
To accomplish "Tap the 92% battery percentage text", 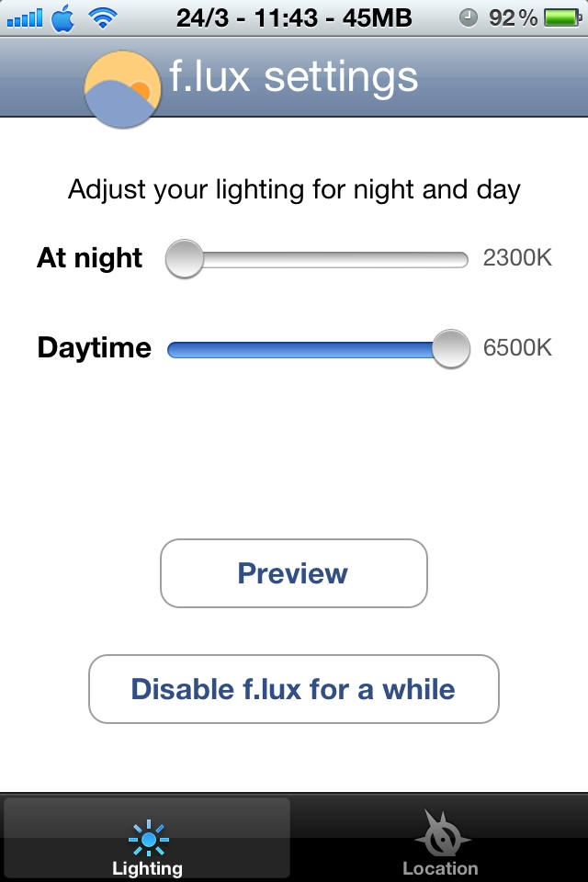I will coord(513,18).
